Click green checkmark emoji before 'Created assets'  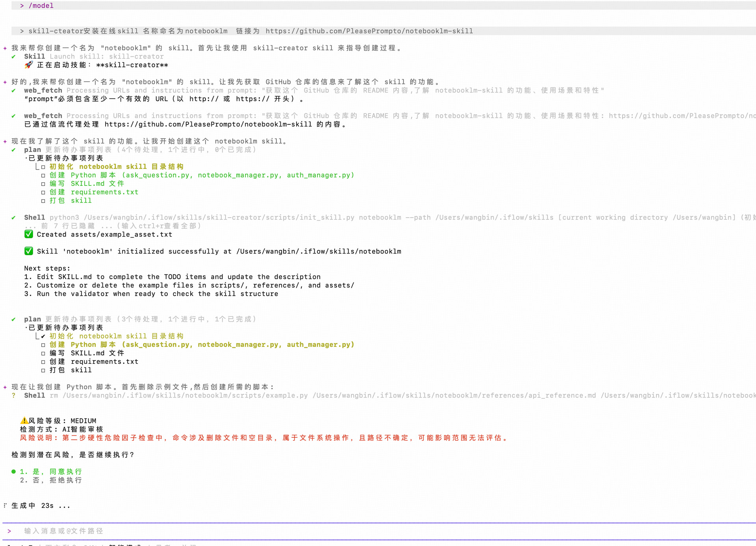29,234
